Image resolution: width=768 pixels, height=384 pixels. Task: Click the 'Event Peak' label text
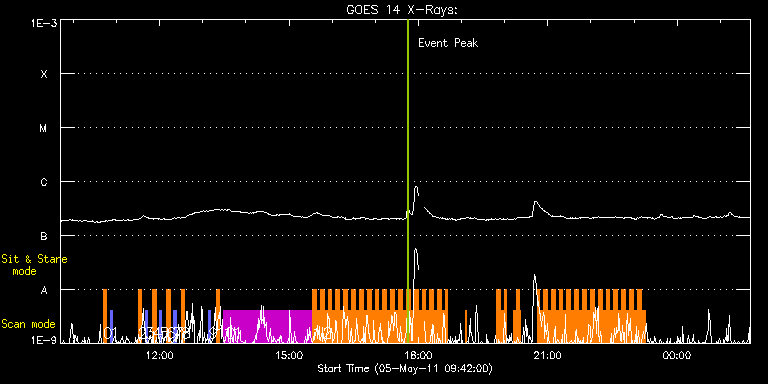[x=448, y=43]
